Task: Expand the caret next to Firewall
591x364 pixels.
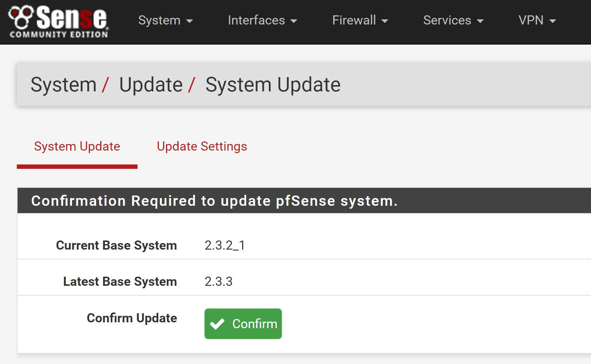Action: pyautogui.click(x=385, y=21)
